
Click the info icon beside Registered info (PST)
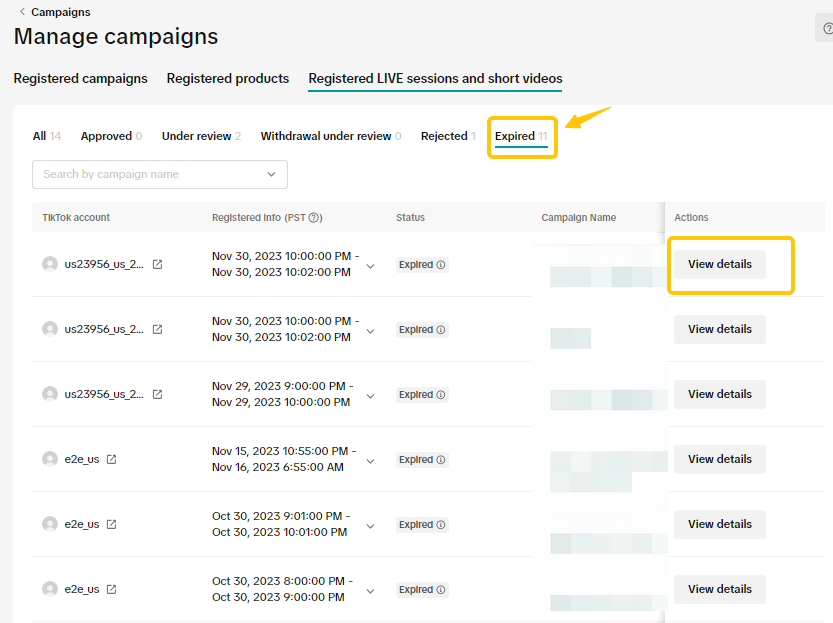(315, 218)
